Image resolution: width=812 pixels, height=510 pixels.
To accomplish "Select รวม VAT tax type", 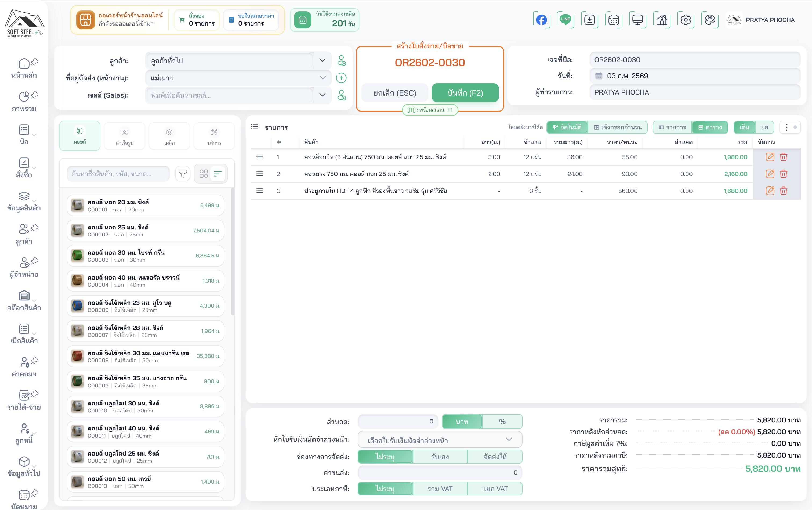I will (440, 489).
